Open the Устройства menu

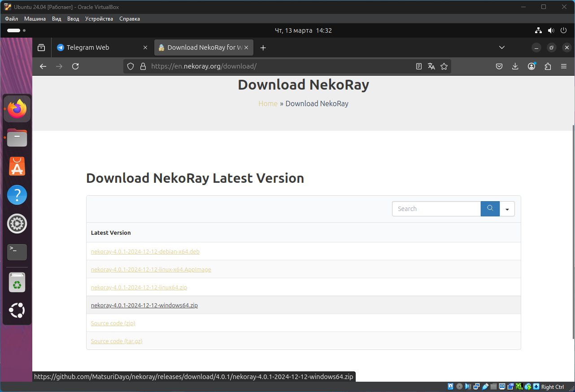99,19
